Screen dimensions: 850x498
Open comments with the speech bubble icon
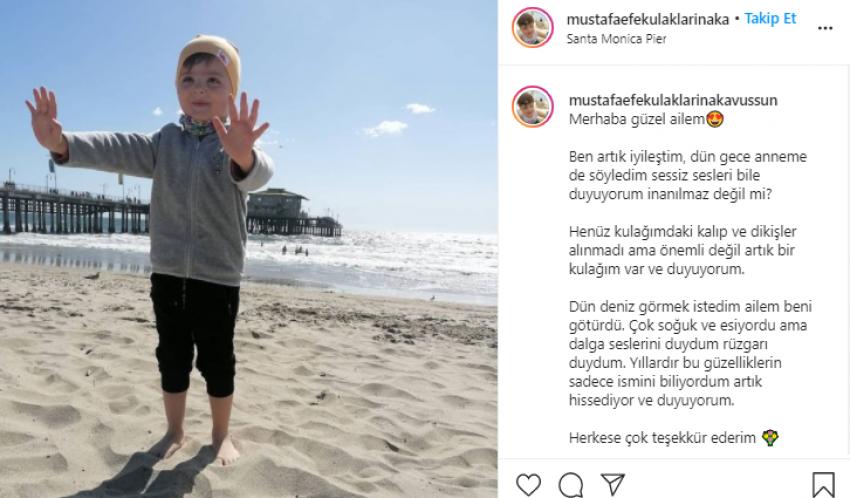click(x=571, y=484)
